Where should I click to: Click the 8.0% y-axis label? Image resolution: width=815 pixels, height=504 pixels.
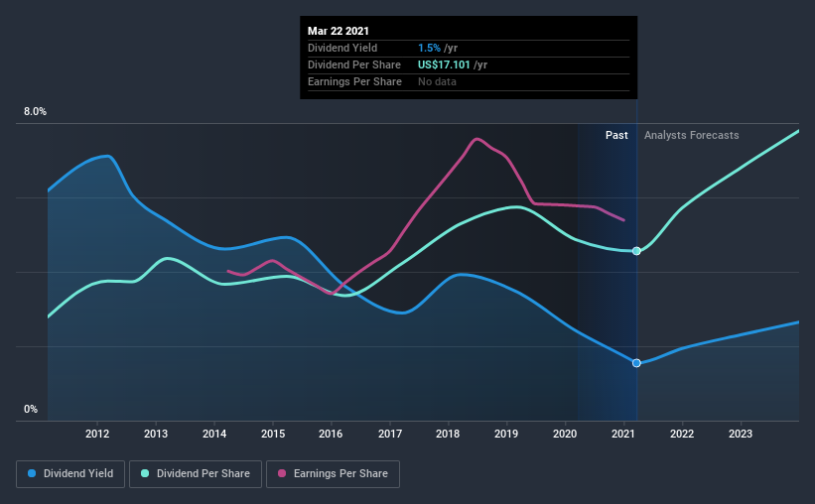coord(35,112)
